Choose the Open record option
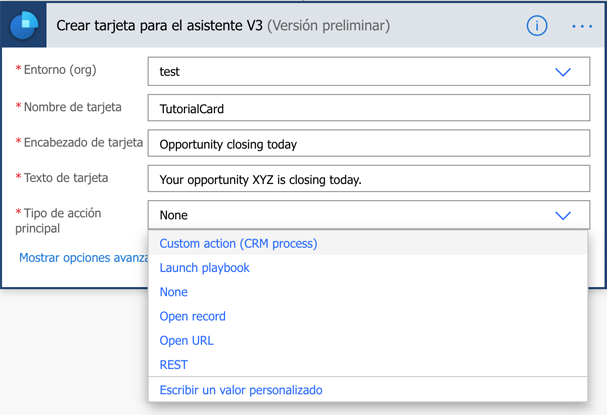 click(368, 316)
